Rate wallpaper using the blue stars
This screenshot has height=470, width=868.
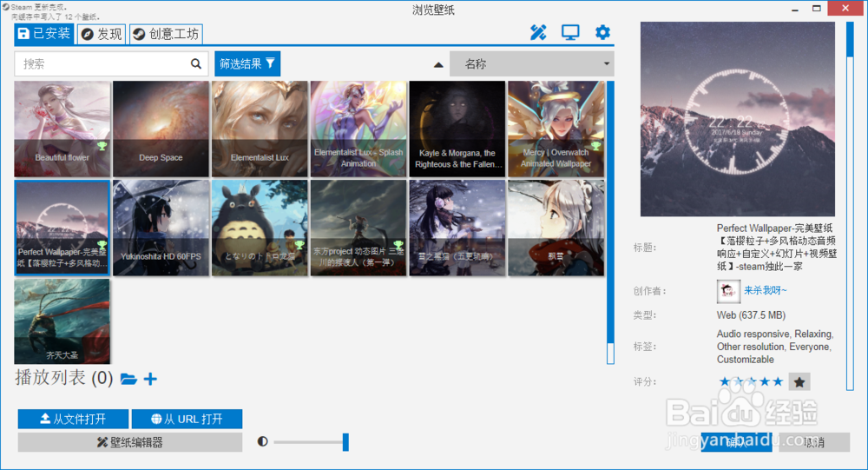click(751, 381)
